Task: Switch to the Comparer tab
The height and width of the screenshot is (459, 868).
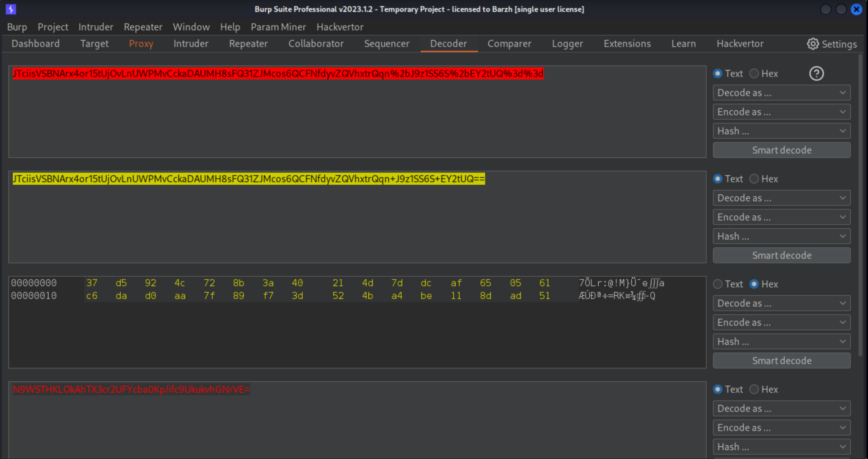Action: (509, 44)
